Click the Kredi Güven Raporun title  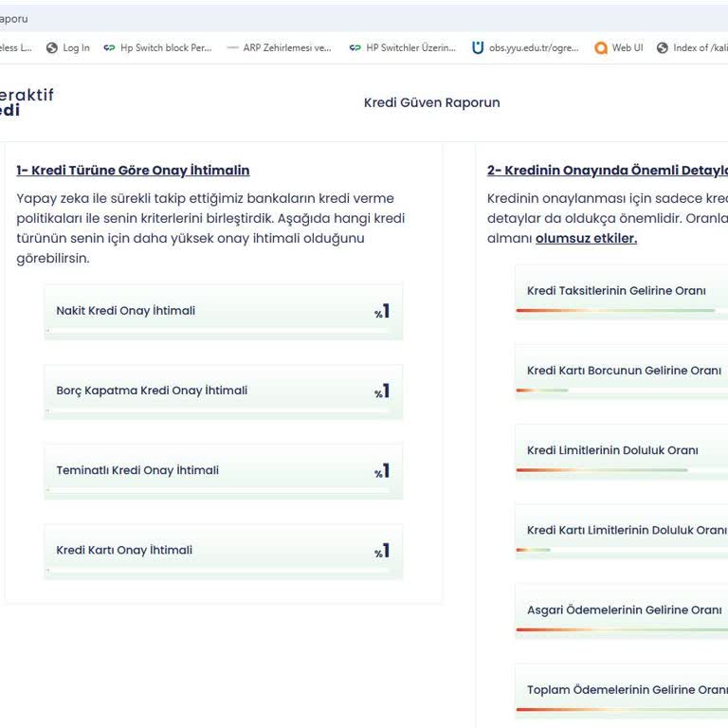[x=431, y=102]
